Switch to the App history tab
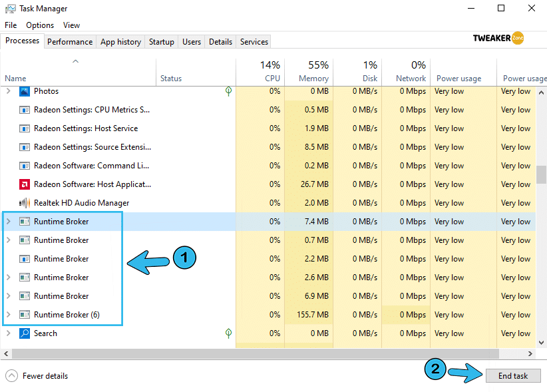The image size is (547, 392). pyautogui.click(x=120, y=42)
